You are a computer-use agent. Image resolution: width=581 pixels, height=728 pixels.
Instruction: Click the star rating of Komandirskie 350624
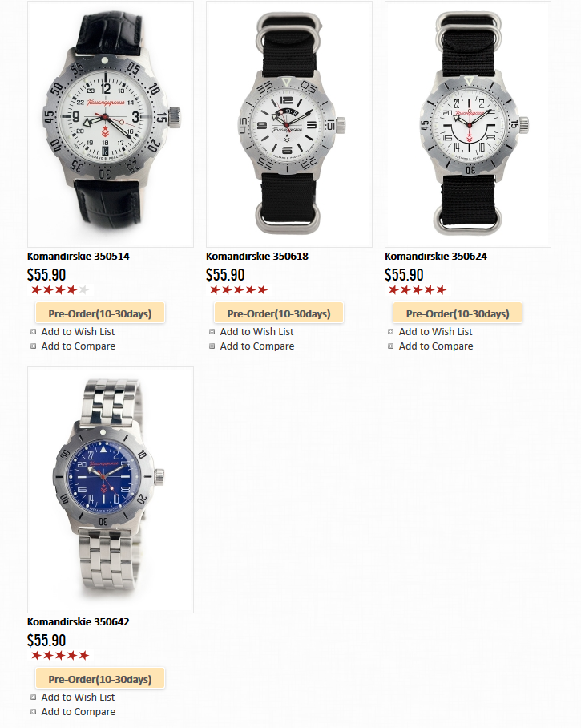point(418,290)
